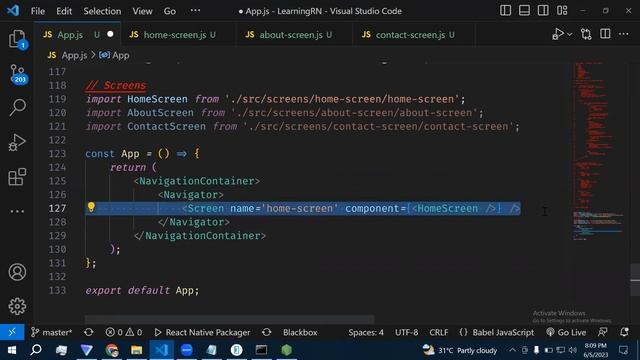Viewport: 640px width, 360px height.
Task: Open the Extensions view
Action: [x=17, y=177]
